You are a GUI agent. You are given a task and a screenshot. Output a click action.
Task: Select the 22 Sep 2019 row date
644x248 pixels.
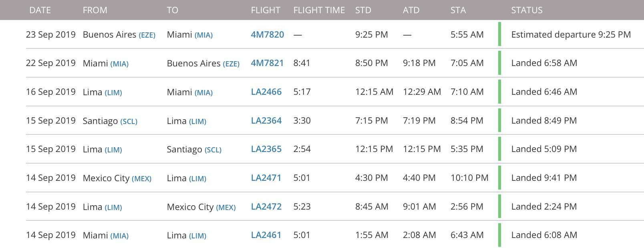tap(51, 63)
